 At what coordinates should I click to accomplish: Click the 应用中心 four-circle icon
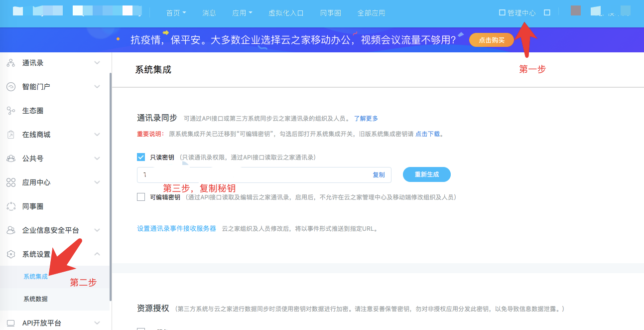coord(11,182)
